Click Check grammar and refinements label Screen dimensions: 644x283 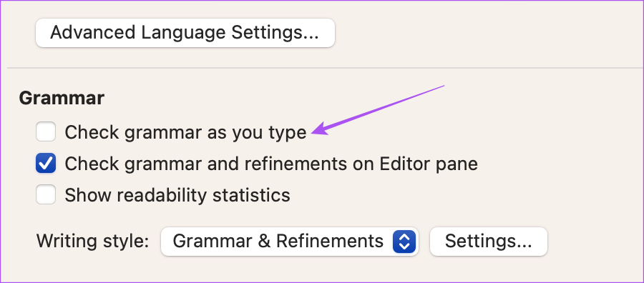[x=271, y=164]
